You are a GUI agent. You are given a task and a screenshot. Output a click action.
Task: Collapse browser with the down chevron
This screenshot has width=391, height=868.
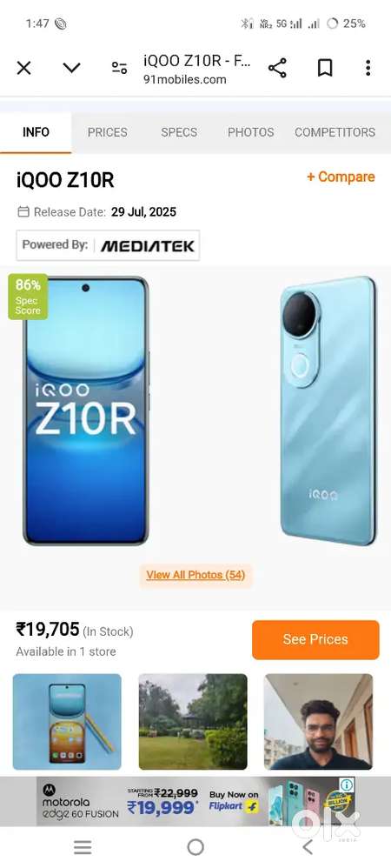pos(72,68)
